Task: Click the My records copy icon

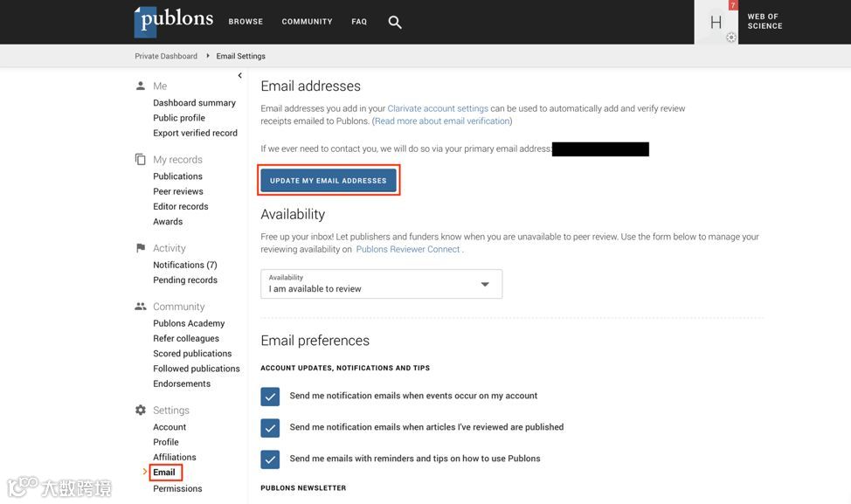Action: tap(141, 159)
